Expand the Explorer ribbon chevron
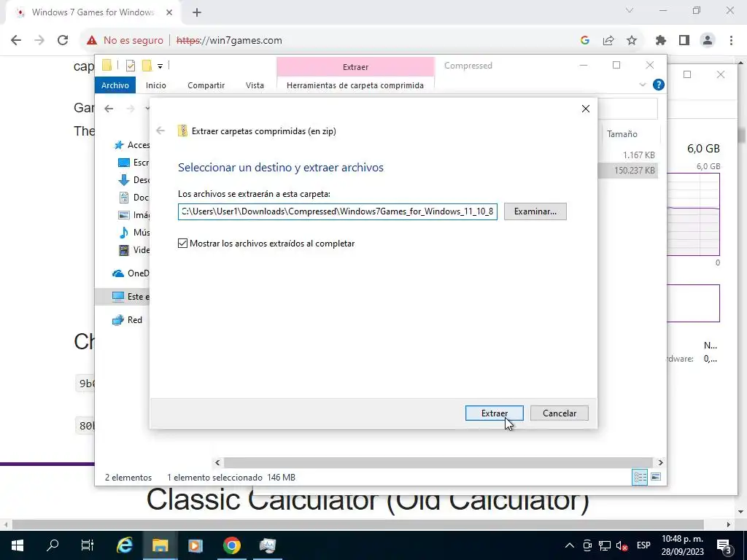Viewport: 747px width, 560px height. pos(642,85)
